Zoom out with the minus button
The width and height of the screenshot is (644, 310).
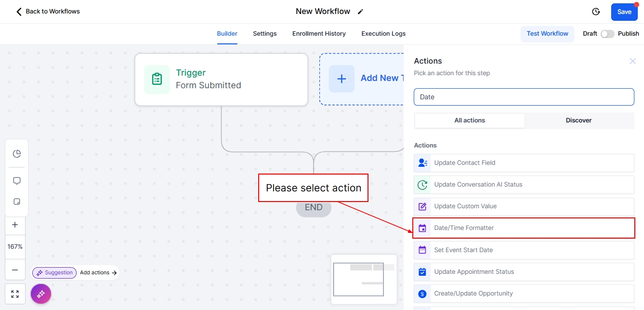tap(15, 270)
